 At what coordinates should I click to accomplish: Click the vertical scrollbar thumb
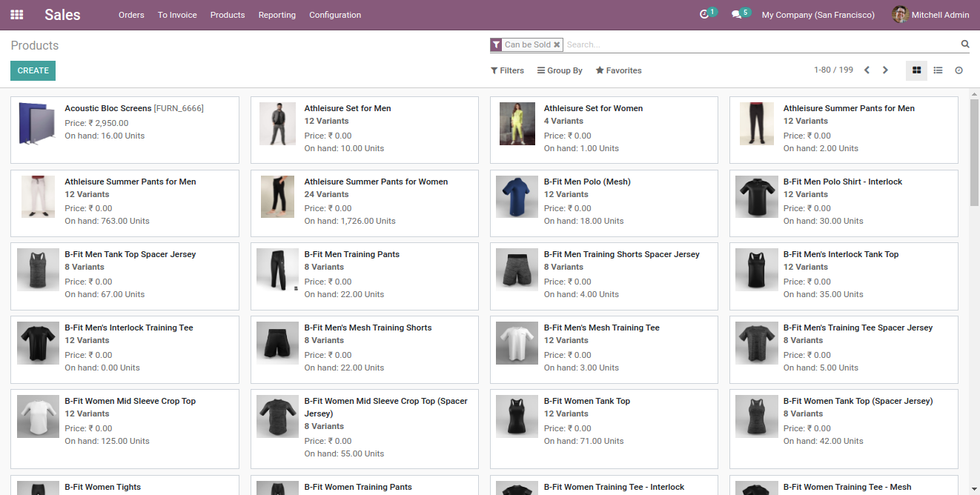pos(974,152)
